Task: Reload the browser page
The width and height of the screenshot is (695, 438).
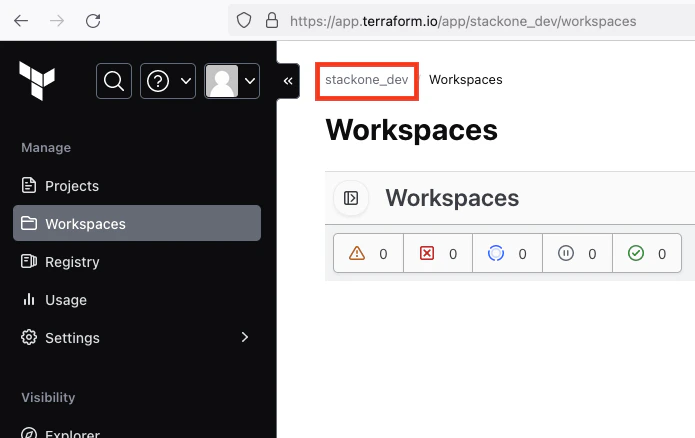Action: [93, 21]
